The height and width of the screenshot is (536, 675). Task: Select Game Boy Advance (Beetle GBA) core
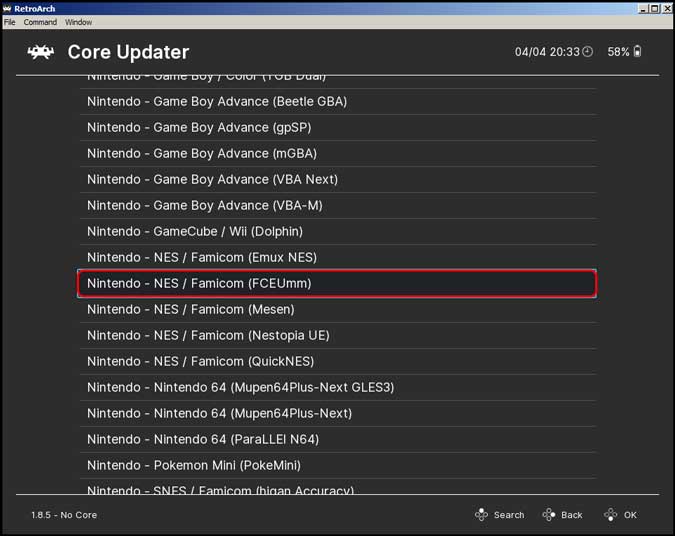(338, 102)
